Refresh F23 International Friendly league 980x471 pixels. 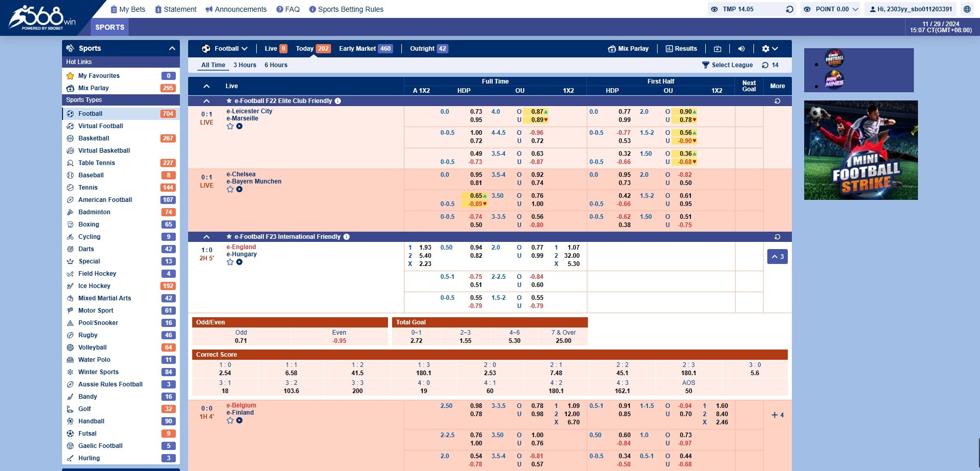coord(778,237)
